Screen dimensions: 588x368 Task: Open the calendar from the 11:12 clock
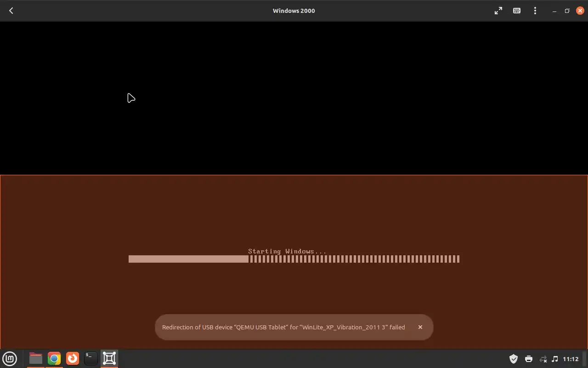coord(571,359)
